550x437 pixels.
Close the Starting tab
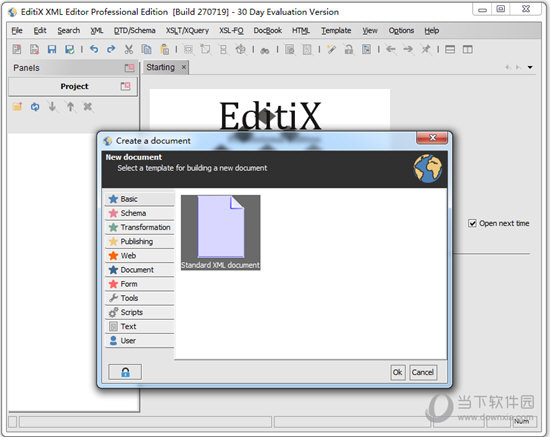pyautogui.click(x=183, y=67)
